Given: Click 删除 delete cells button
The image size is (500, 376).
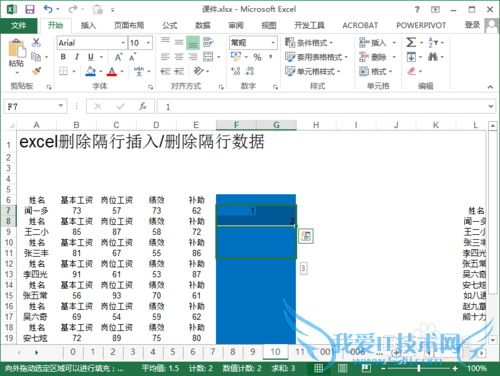Looking at the screenshot, I should [x=374, y=57].
